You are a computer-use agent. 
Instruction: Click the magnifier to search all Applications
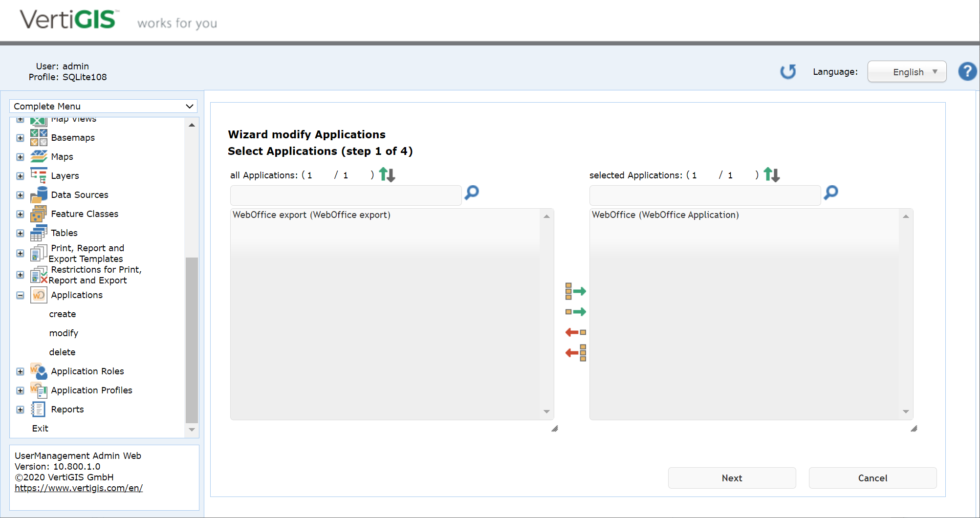point(471,194)
